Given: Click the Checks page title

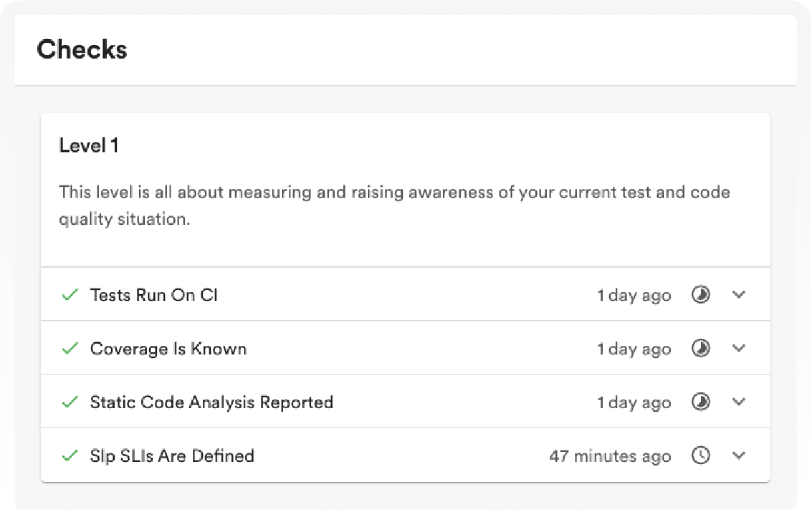Looking at the screenshot, I should point(82,50).
